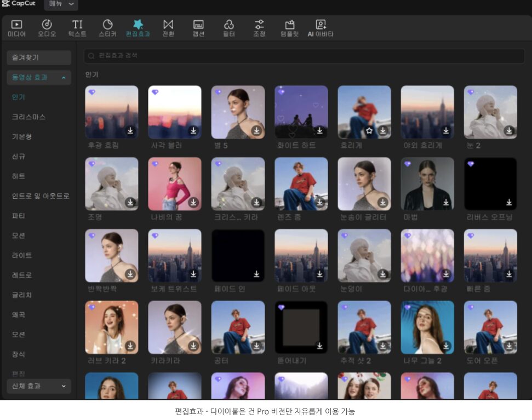The height and width of the screenshot is (420, 532).
Task: Download the 후광 흐림 effect
Action: [x=130, y=131]
